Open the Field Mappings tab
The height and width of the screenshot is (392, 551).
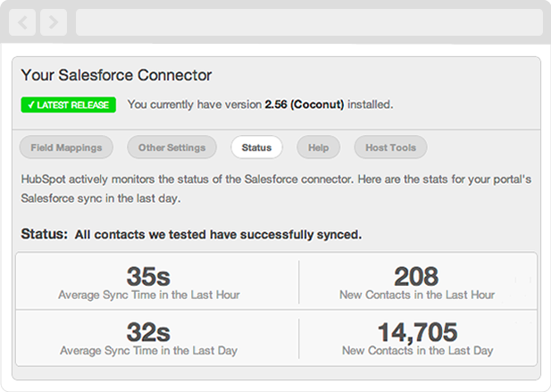pyautogui.click(x=66, y=147)
